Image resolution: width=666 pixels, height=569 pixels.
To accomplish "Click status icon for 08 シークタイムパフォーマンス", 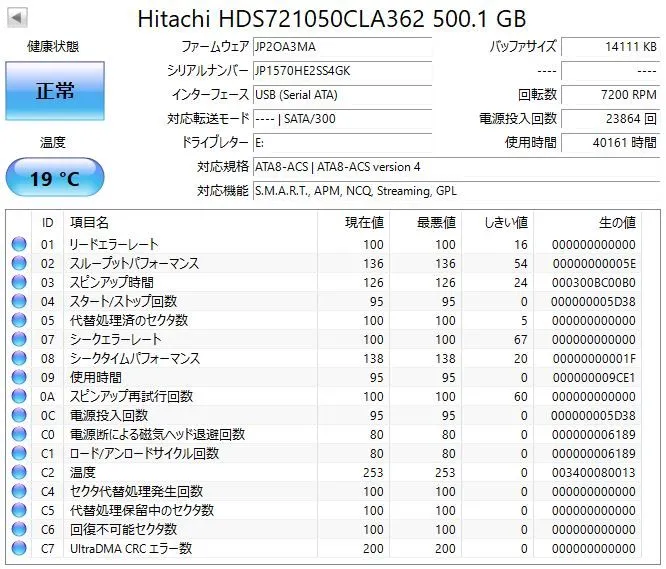I will tap(19, 358).
